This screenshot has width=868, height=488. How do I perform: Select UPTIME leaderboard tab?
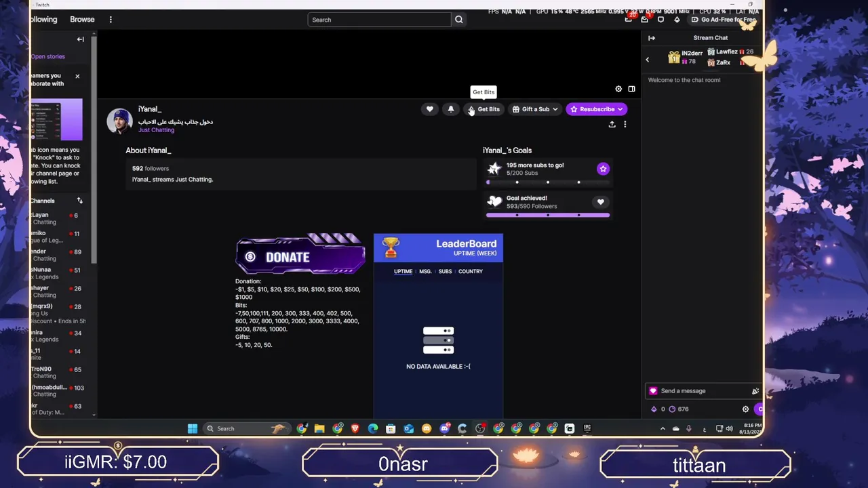coord(403,271)
